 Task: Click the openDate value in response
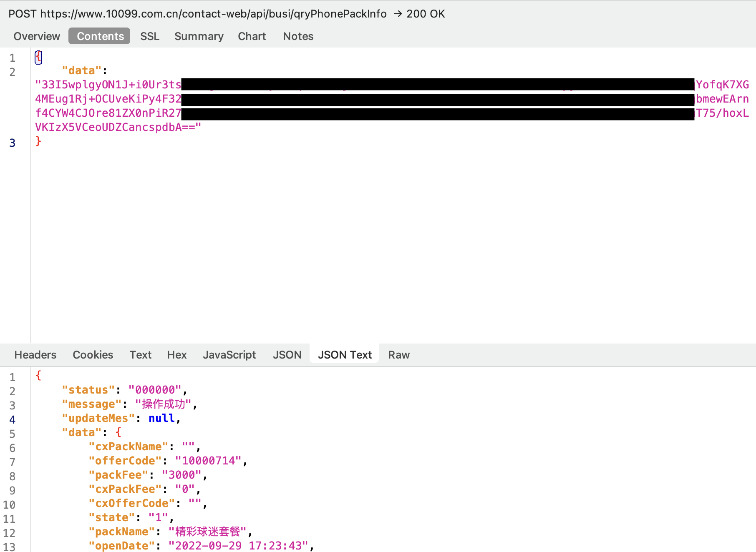tap(238, 546)
